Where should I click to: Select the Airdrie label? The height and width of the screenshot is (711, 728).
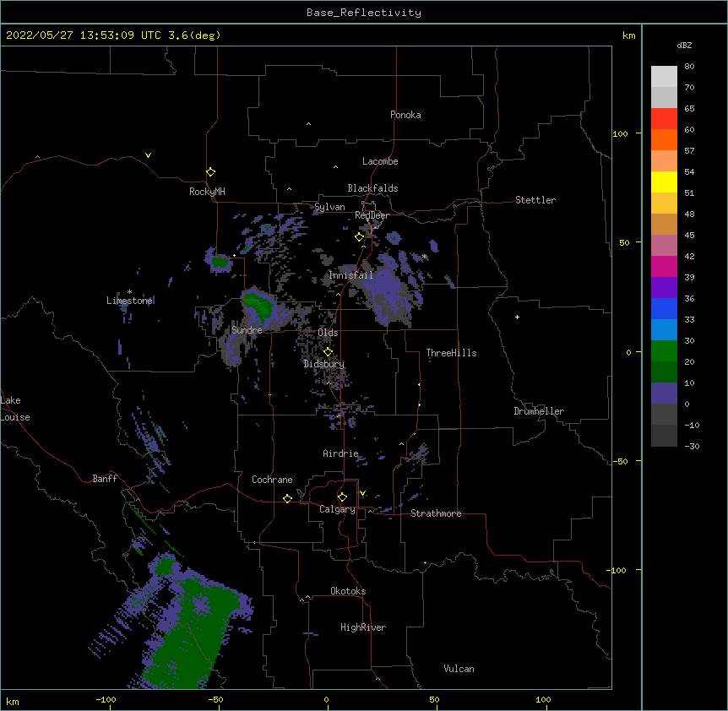coord(341,453)
